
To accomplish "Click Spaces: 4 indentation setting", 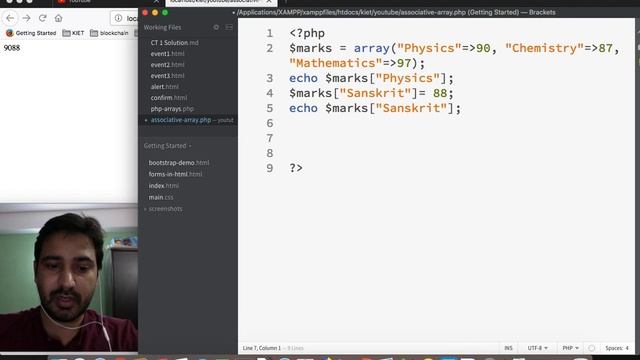I will click(x=617, y=348).
